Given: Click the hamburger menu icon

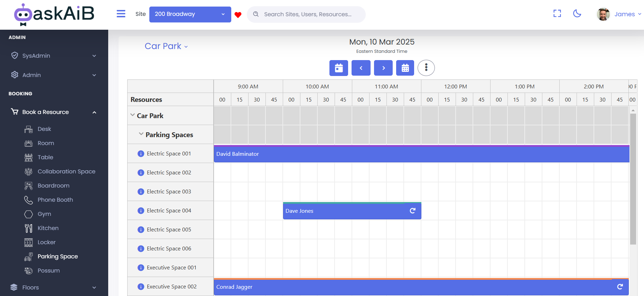Looking at the screenshot, I should coord(121,14).
